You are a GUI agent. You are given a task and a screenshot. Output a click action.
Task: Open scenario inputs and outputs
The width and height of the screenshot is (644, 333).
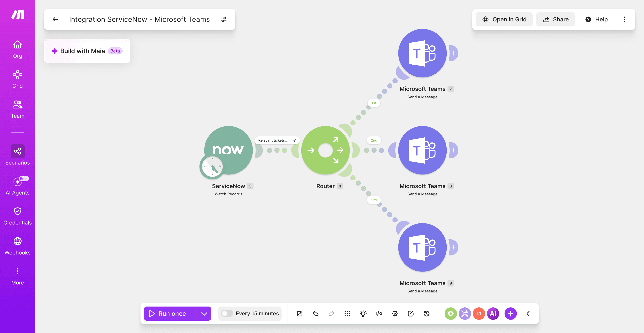point(379,313)
